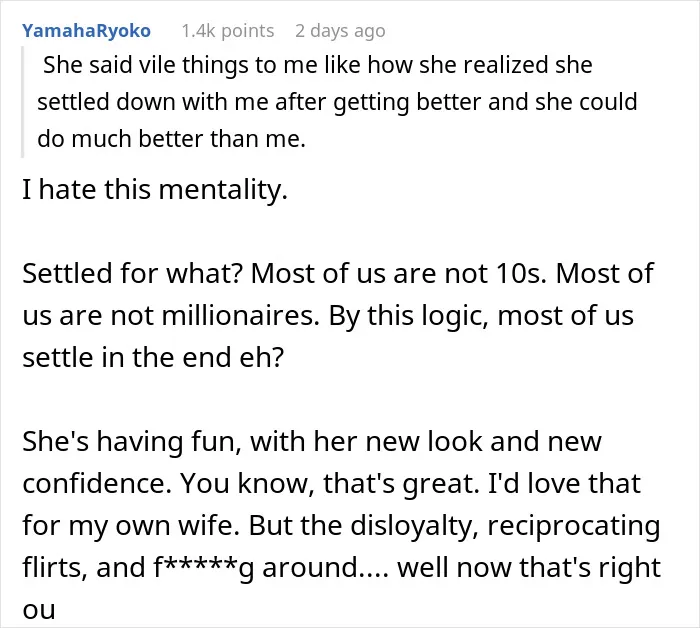700x628 pixels.
Task: Click the phrase 'for my own wife'
Action: [x=131, y=525]
